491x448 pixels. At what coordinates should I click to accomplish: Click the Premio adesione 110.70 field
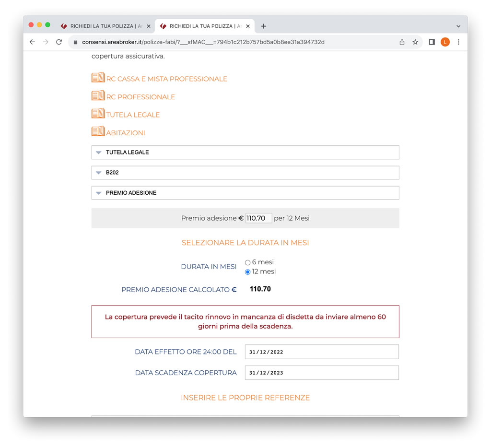(x=258, y=218)
